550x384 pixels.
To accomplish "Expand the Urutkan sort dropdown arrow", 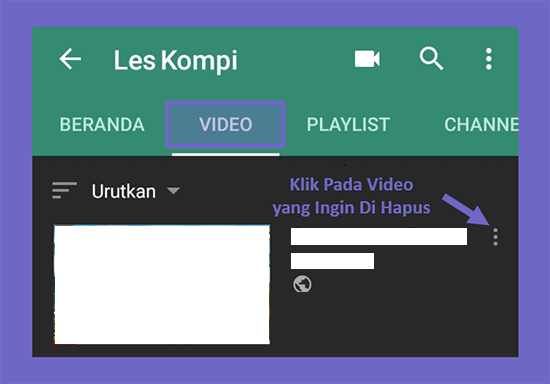I will click(173, 191).
